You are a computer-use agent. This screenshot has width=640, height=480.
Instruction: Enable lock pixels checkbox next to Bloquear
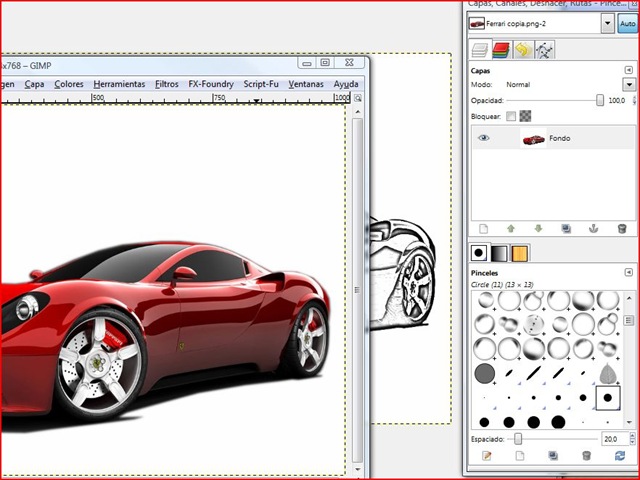pos(511,116)
